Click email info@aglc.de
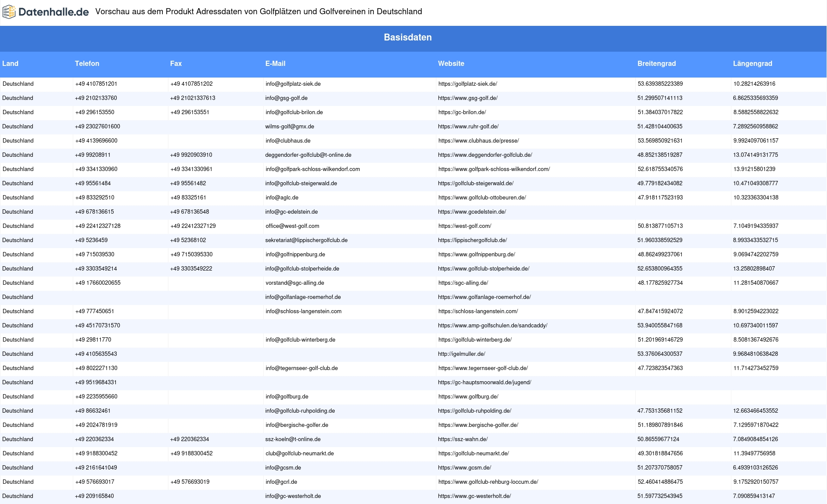Screen dimensions: 827x504 point(282,198)
